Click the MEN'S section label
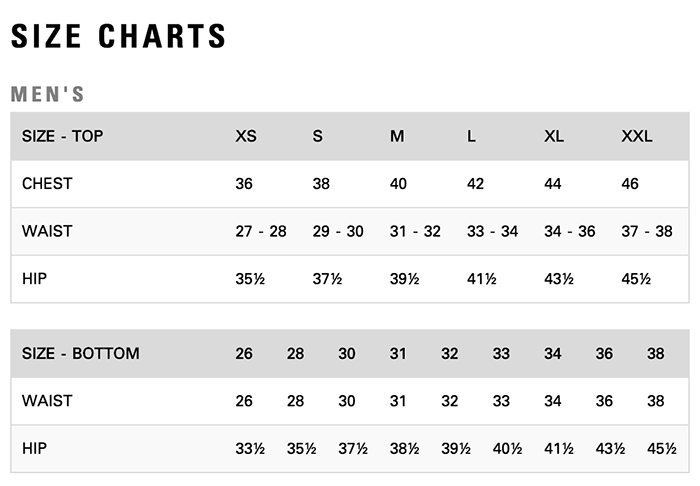Screen dimensions: 700x486 tap(47, 94)
